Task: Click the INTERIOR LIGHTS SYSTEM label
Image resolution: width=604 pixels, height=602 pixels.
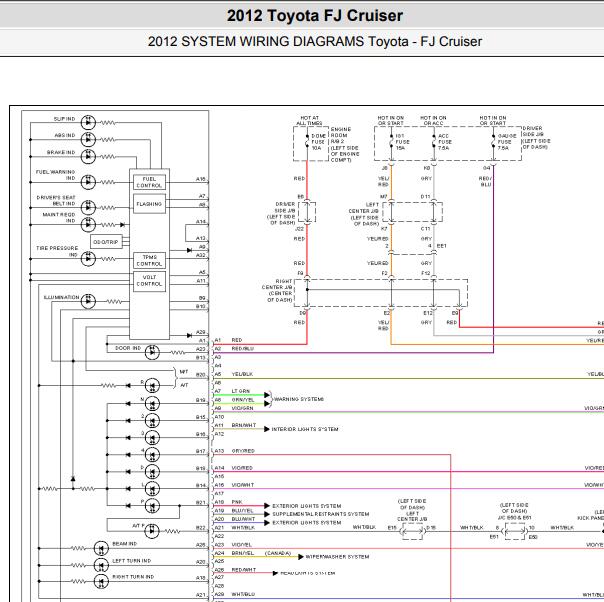Action: [305, 429]
